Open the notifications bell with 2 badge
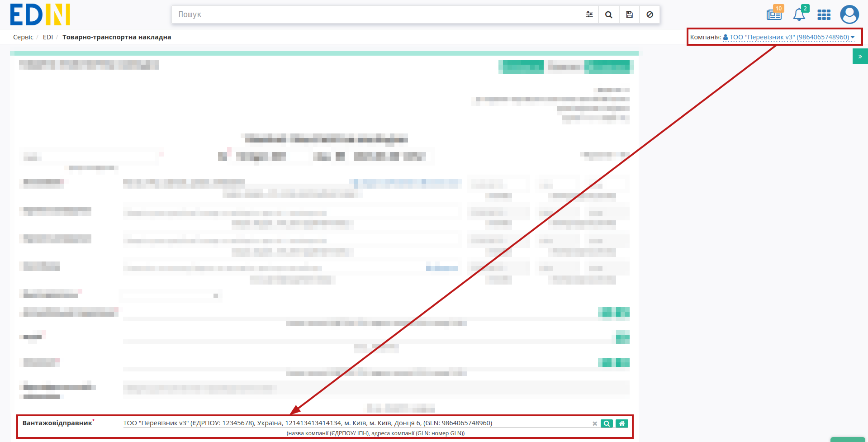The width and height of the screenshot is (868, 442). pyautogui.click(x=800, y=14)
